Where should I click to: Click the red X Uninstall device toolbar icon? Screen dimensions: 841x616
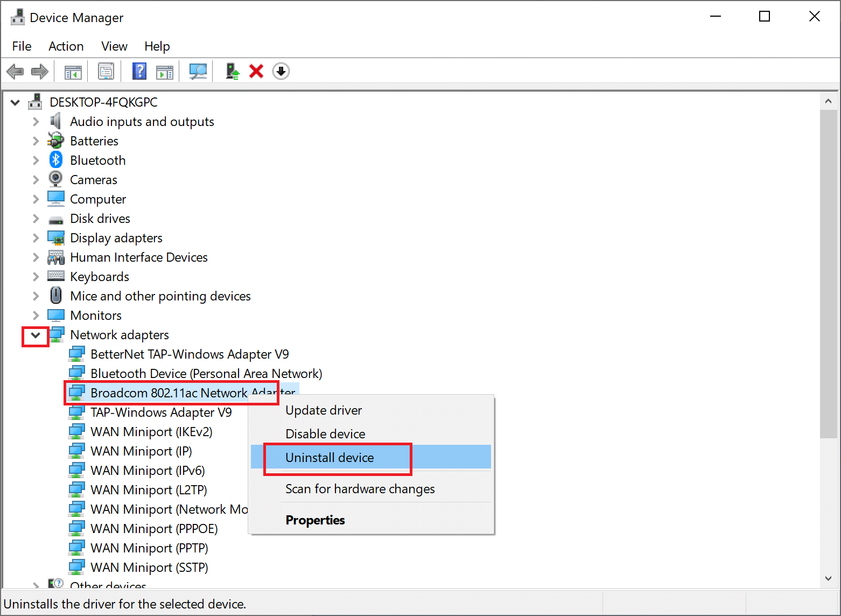(256, 71)
